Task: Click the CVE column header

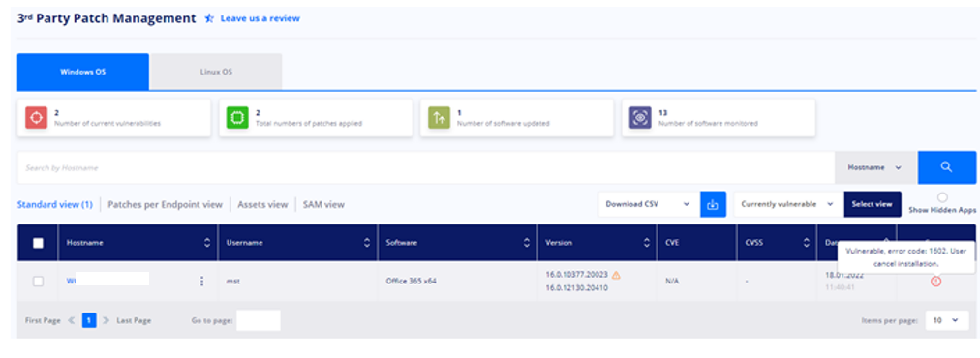Action: (x=697, y=243)
